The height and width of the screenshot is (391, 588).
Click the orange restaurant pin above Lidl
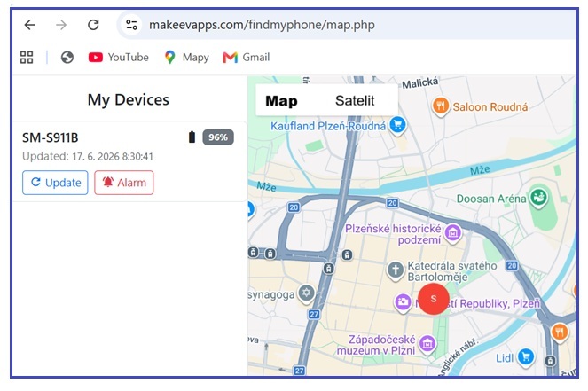(x=560, y=332)
